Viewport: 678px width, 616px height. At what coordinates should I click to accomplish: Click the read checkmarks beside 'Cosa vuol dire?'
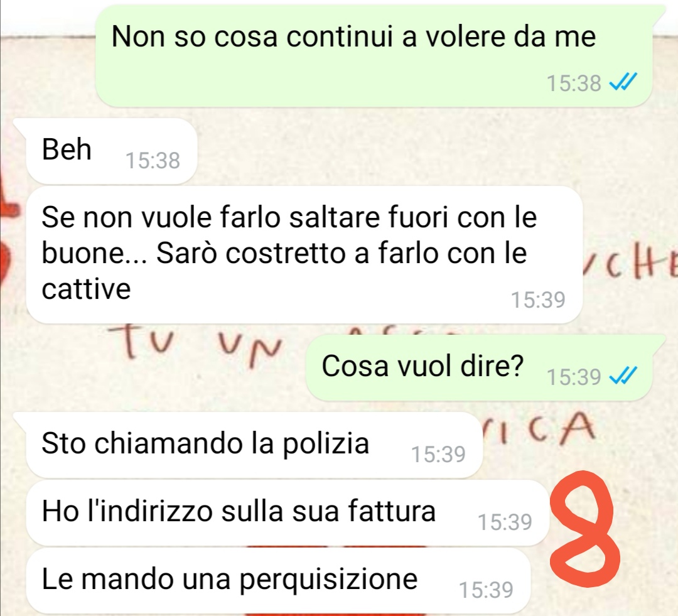click(623, 376)
